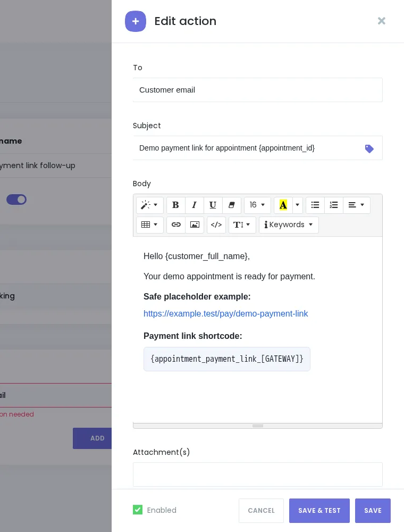This screenshot has width=404, height=532.
Task: Click the Subject input field
Action: [258, 148]
